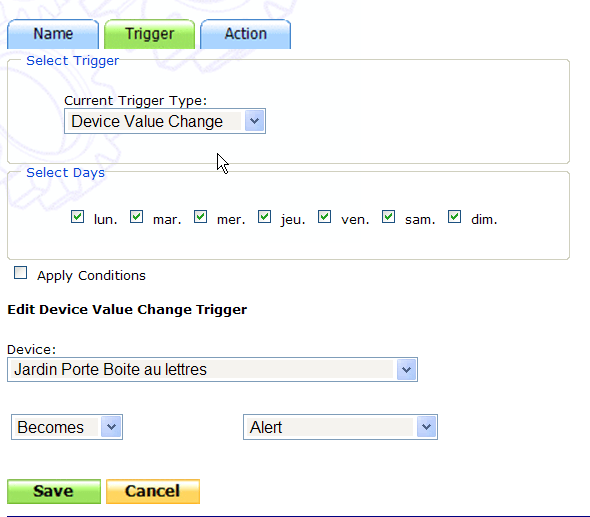Image resolution: width=590 pixels, height=517 pixels.
Task: Toggle the mer. day checkbox
Action: click(x=200, y=217)
